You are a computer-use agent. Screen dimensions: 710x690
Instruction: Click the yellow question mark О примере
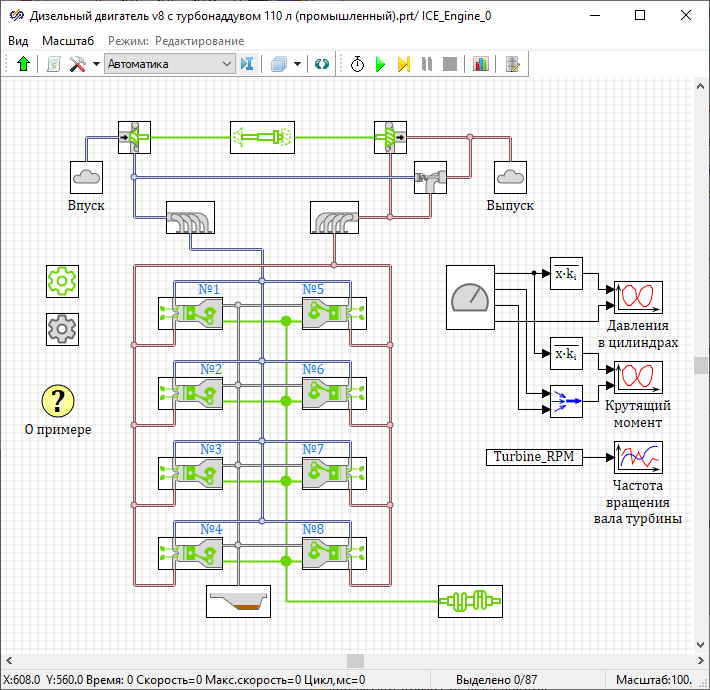coord(58,401)
